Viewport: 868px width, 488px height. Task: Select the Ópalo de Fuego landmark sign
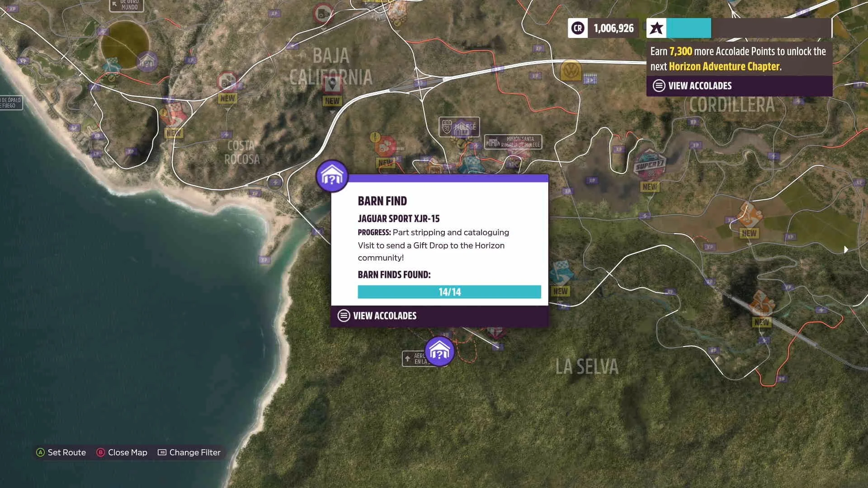tap(11, 103)
